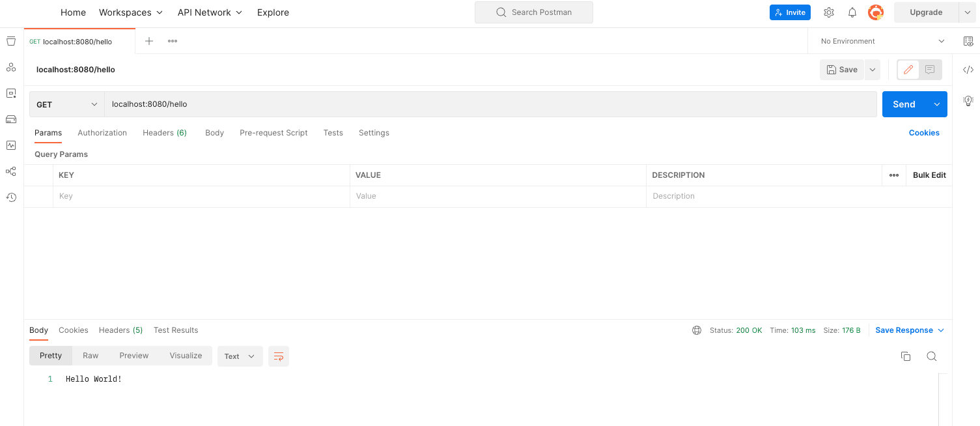Click the Search Postman field
The height and width of the screenshot is (426, 980).
coord(533,12)
